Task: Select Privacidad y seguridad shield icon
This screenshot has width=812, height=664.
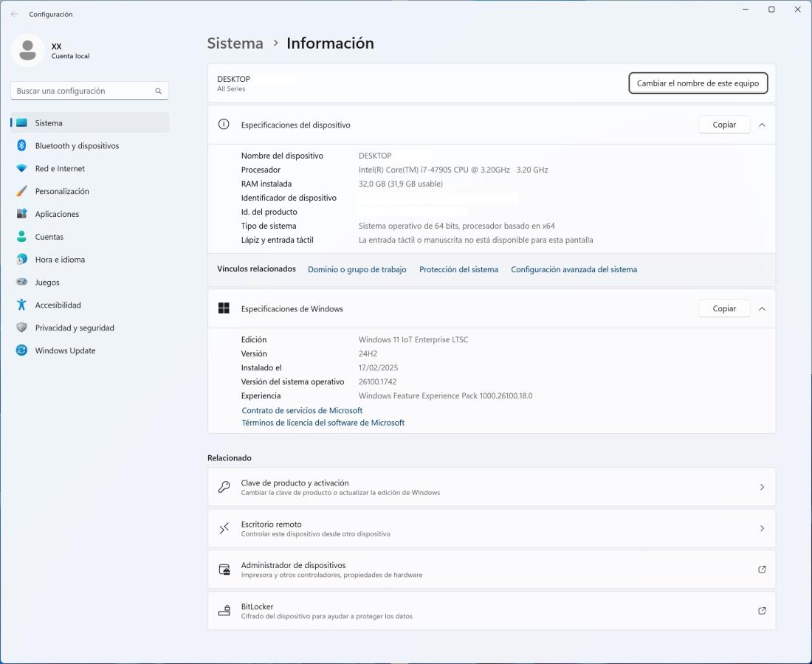Action: 21,328
